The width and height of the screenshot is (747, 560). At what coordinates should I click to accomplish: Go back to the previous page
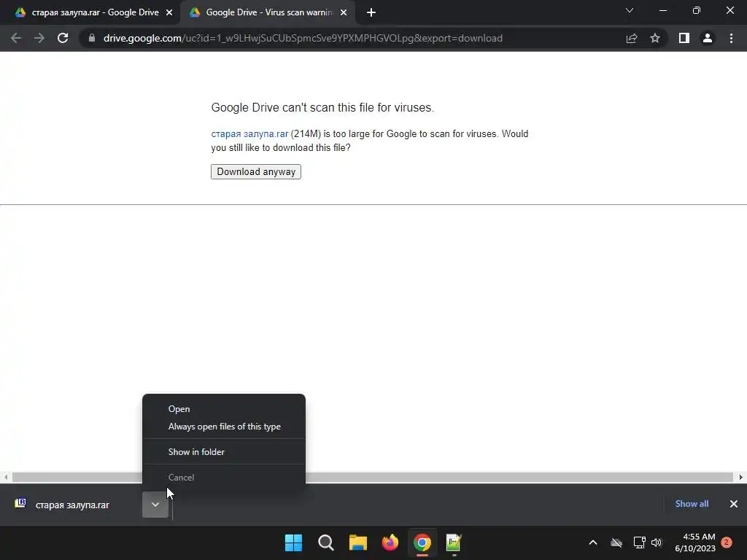(16, 38)
